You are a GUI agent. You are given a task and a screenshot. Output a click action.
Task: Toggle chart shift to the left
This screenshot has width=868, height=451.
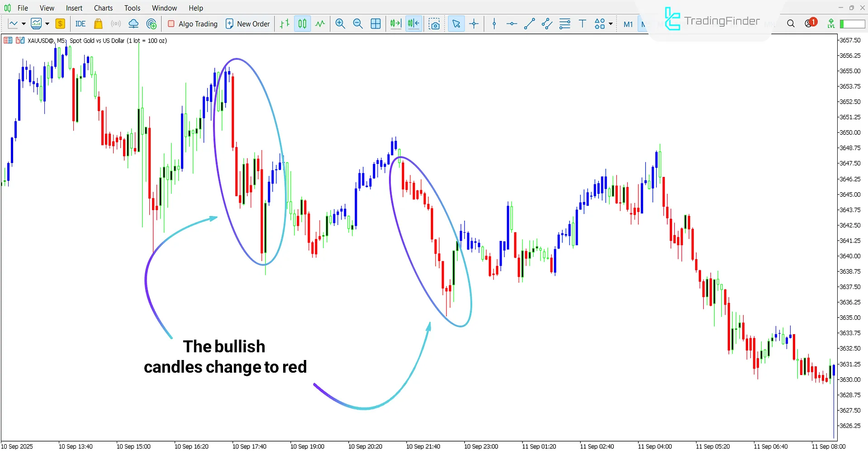pyautogui.click(x=413, y=24)
